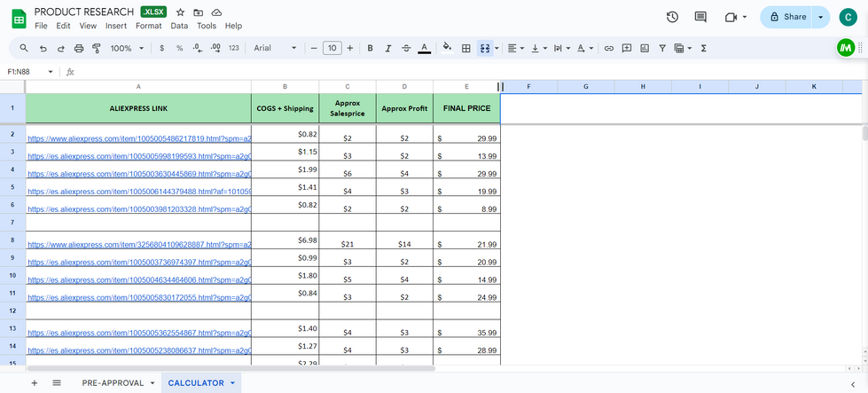The height and width of the screenshot is (393, 868).
Task: Open more number formats 123
Action: (x=233, y=48)
